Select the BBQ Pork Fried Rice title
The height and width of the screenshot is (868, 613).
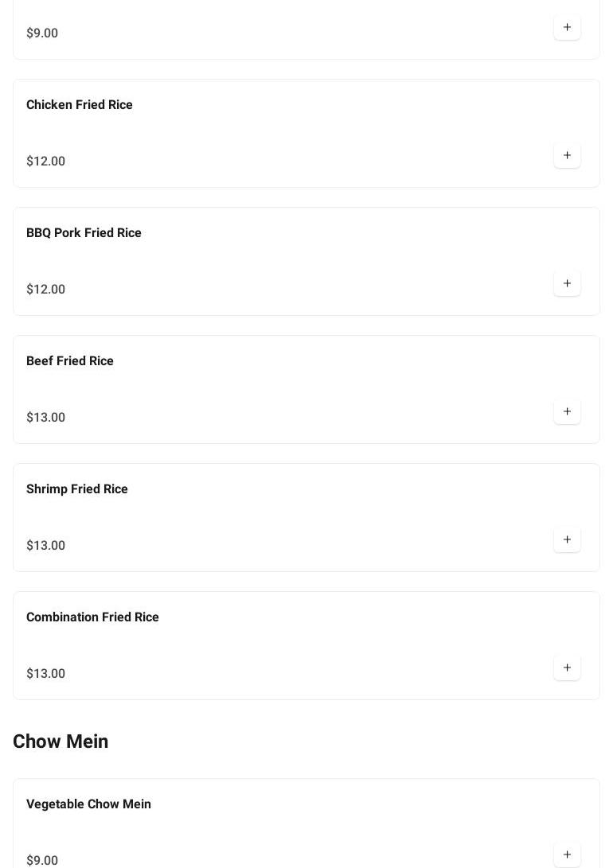(84, 233)
